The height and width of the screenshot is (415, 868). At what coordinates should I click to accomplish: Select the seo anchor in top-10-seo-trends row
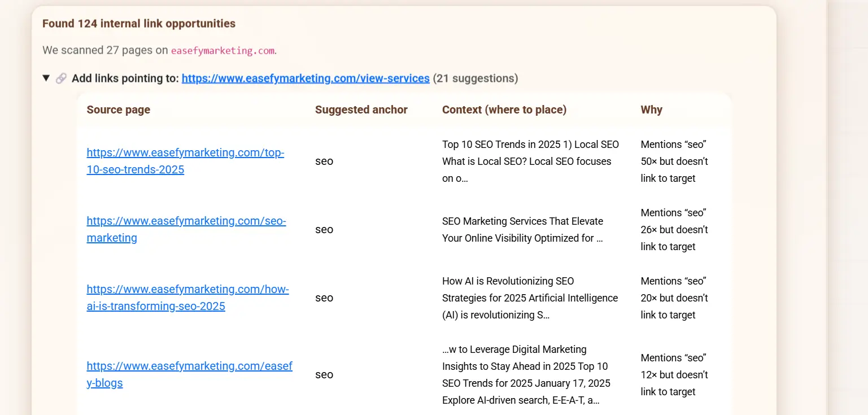pyautogui.click(x=324, y=161)
